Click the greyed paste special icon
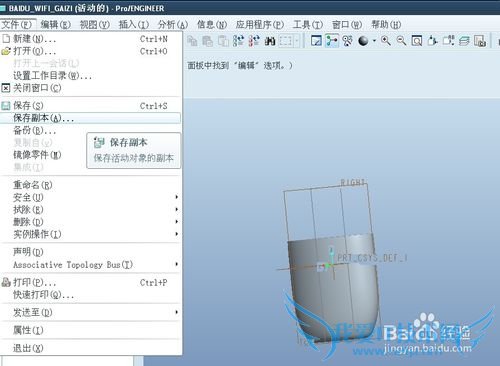The height and width of the screenshot is (366, 500). (x=223, y=41)
